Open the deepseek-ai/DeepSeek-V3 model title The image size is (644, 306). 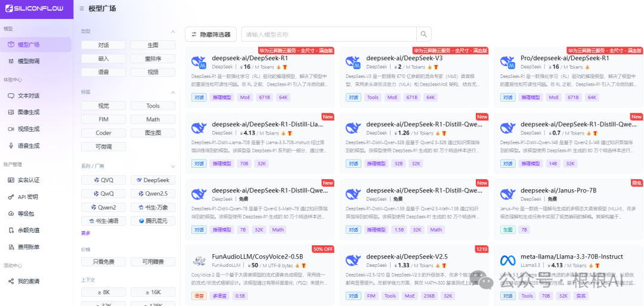click(x=404, y=58)
